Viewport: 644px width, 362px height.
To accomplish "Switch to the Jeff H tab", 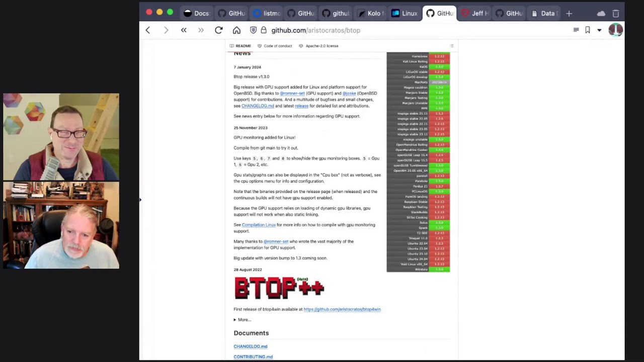I will [475, 14].
